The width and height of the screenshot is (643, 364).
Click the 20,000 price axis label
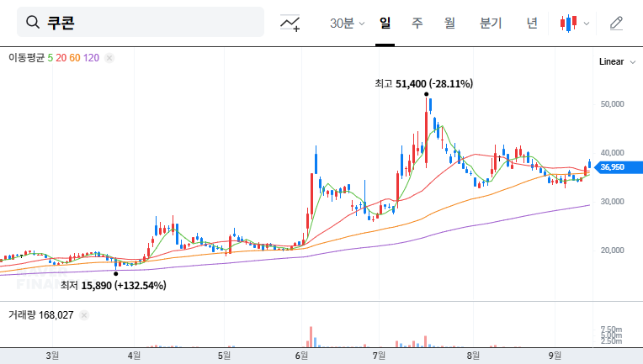(x=612, y=251)
